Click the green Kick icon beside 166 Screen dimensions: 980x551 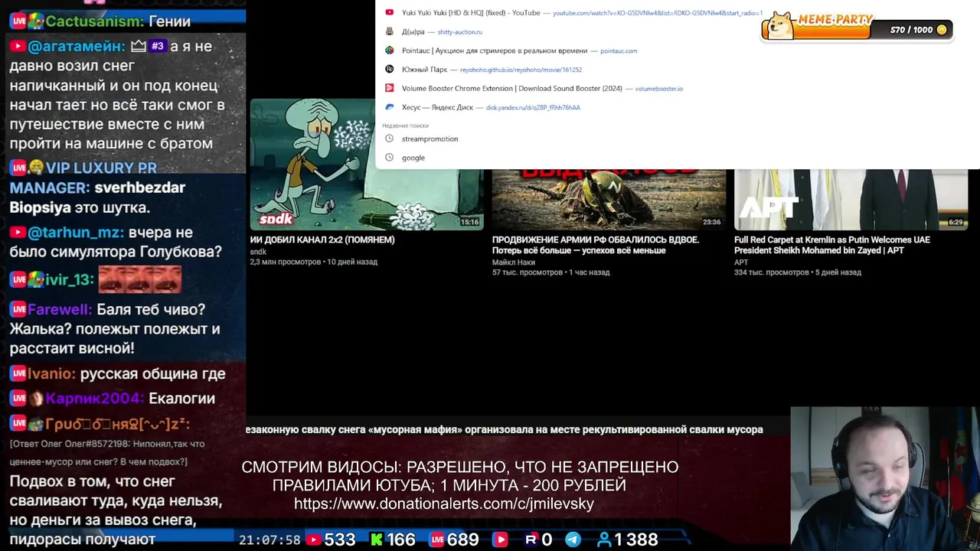[x=376, y=540]
